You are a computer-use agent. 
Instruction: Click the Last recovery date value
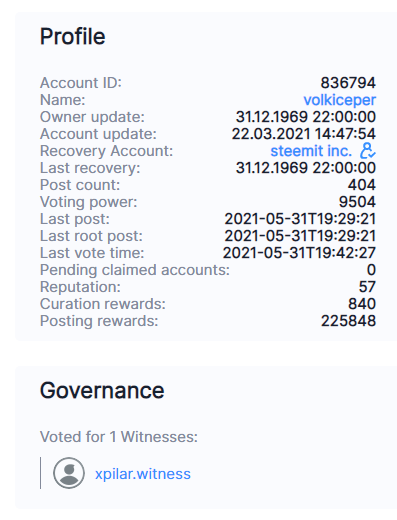coord(306,168)
